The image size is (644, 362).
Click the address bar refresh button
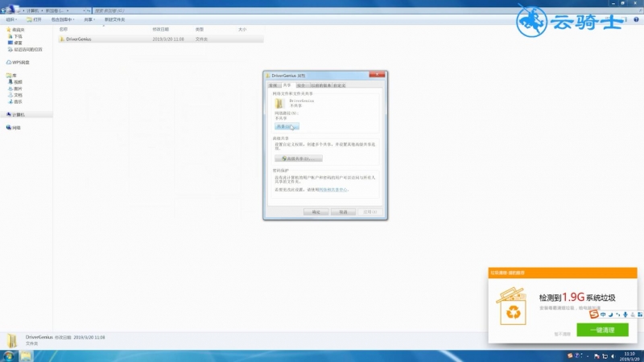(89, 10)
